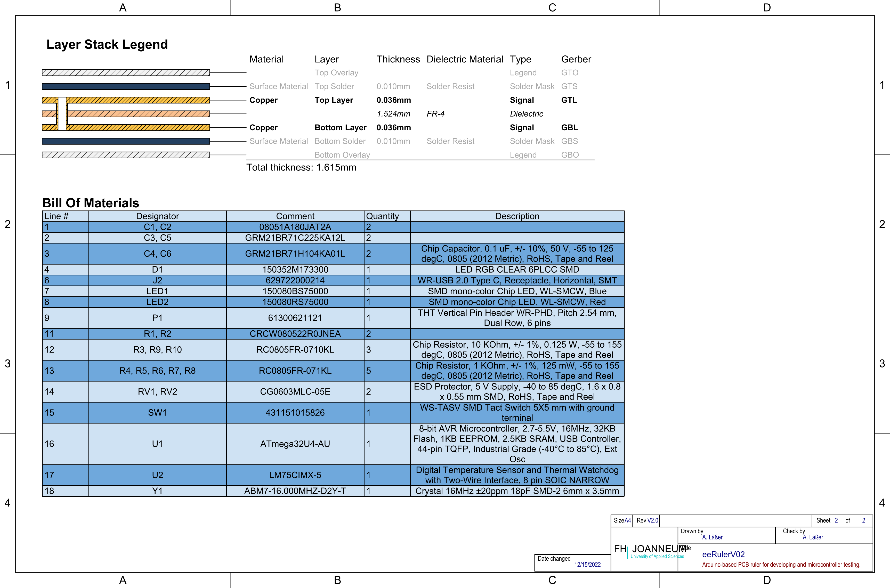Viewport: 890px width, 588px height.
Task: Select comment '150352M173300'
Action: (295, 269)
